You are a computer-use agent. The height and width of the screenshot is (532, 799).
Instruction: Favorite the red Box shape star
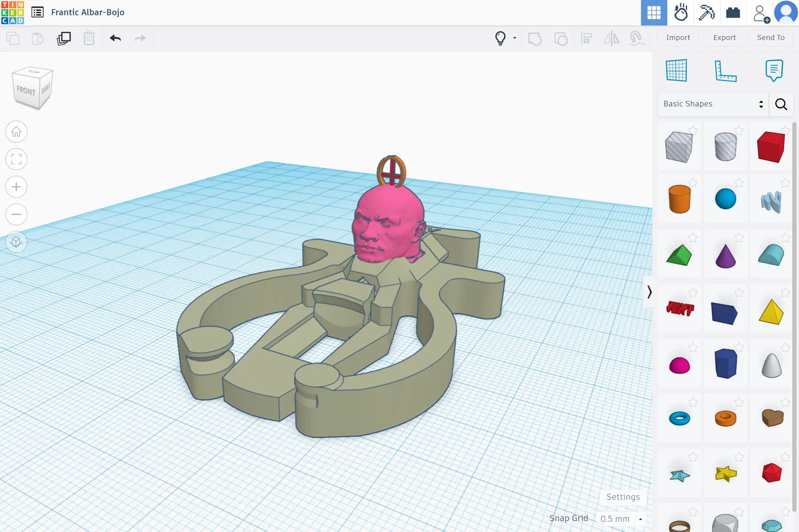pyautogui.click(x=785, y=130)
